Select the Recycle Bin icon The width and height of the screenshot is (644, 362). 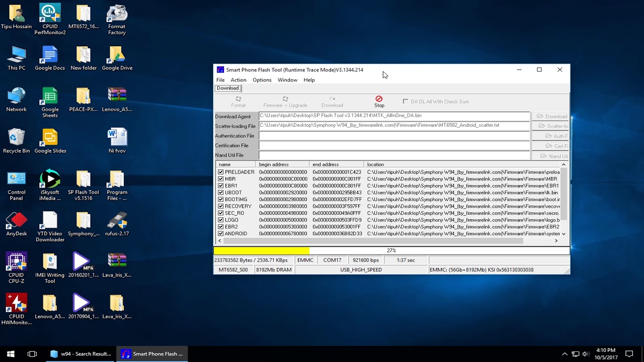tap(17, 141)
